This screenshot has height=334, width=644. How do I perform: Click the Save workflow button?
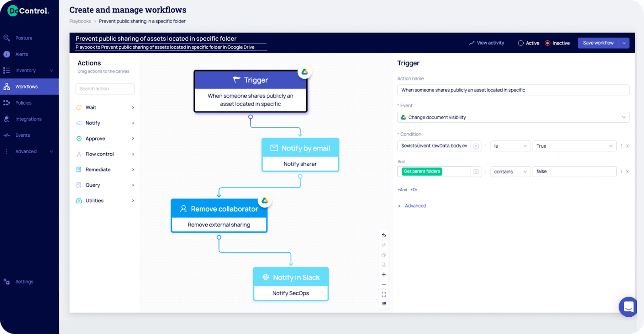(x=598, y=43)
